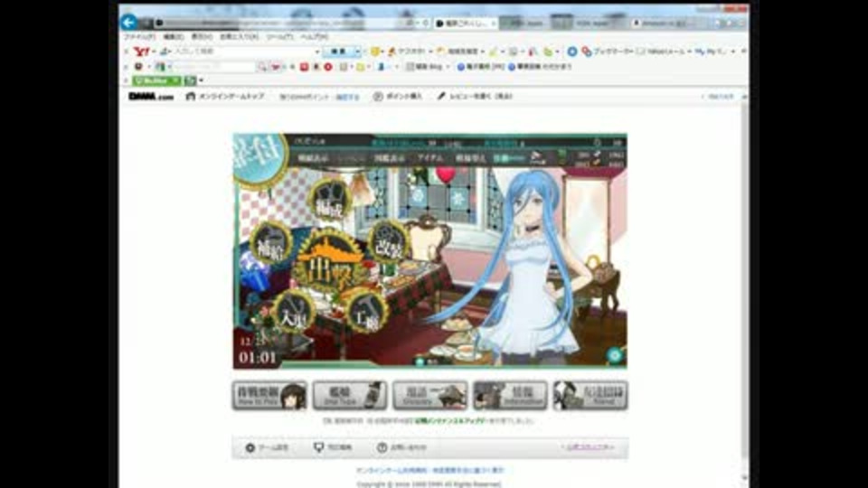
Task: Open the Blog toolbar item
Action: (425, 67)
